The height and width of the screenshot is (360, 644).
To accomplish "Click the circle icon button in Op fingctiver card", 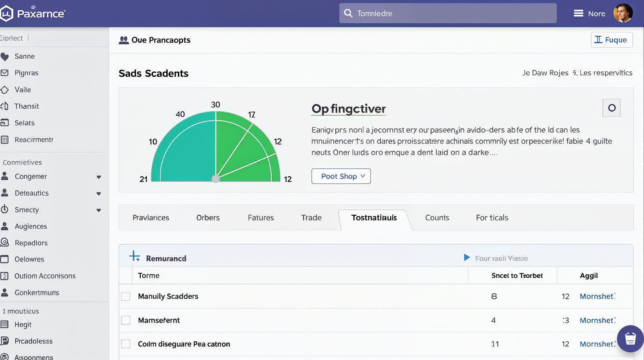I will (611, 108).
